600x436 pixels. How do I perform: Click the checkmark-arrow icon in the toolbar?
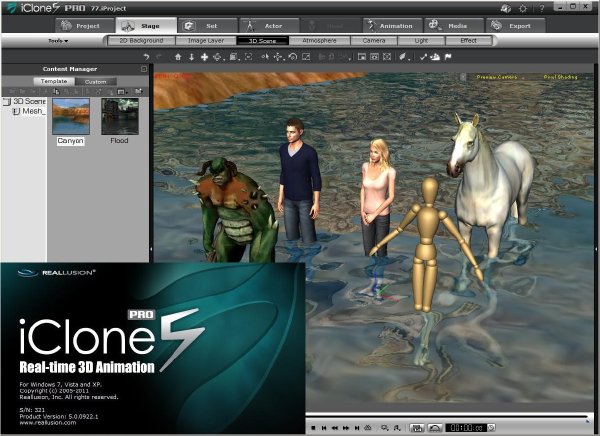(423, 57)
